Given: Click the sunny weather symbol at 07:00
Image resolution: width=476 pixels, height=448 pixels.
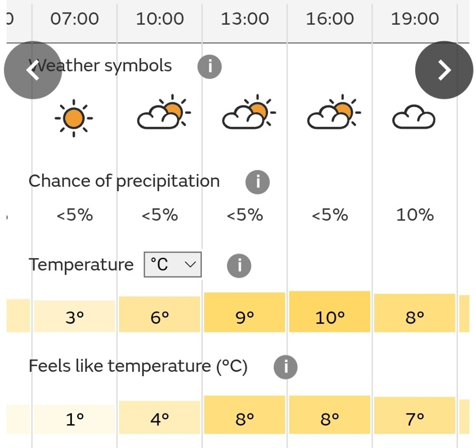Looking at the screenshot, I should pyautogui.click(x=74, y=118).
